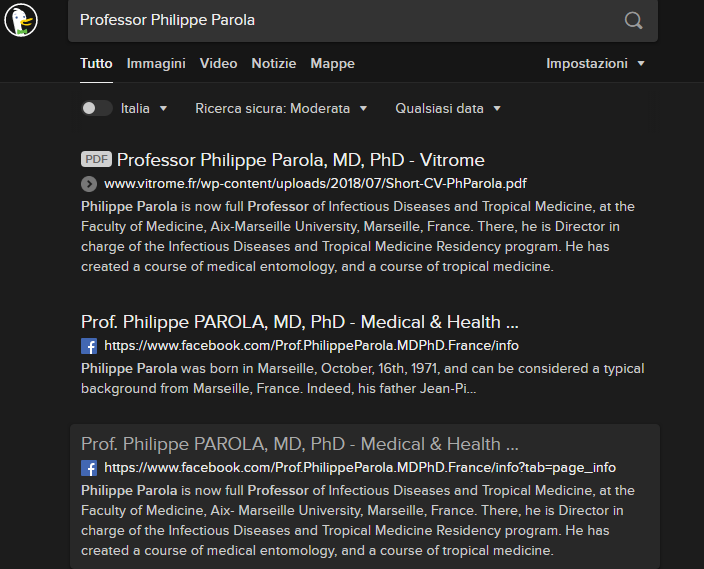Select the Mappe tab

click(x=332, y=63)
